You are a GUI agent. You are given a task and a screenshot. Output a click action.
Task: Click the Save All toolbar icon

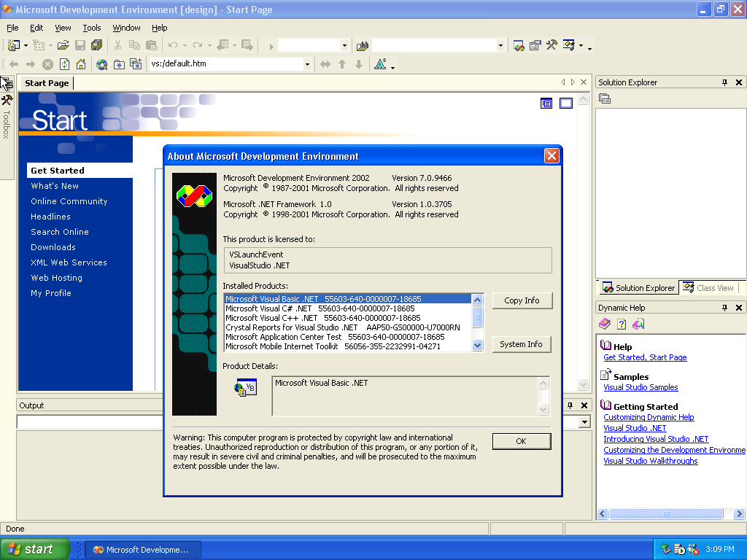pyautogui.click(x=97, y=45)
